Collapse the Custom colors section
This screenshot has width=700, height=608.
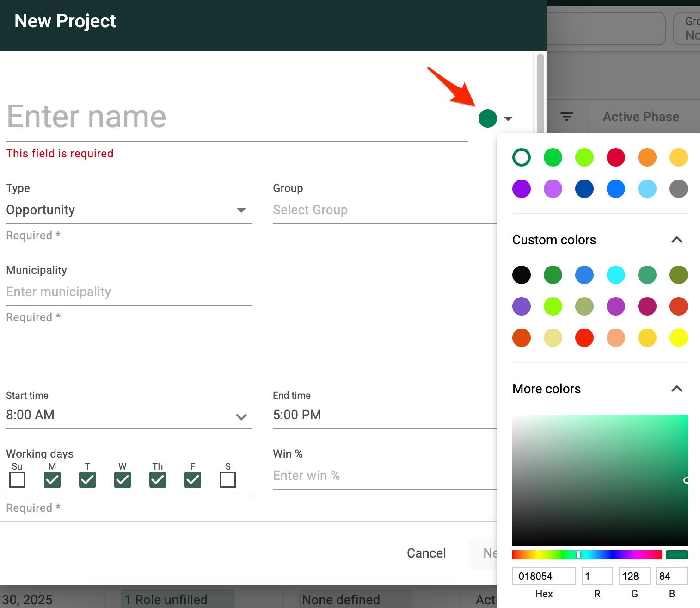[x=677, y=240]
